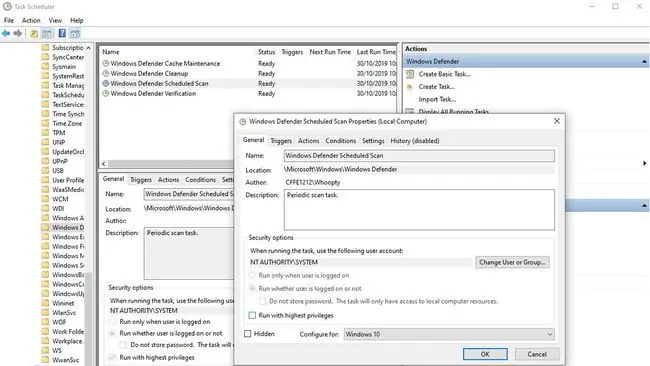The height and width of the screenshot is (366, 650).
Task: Click the Time Zone folder icon
Action: [x=45, y=123]
